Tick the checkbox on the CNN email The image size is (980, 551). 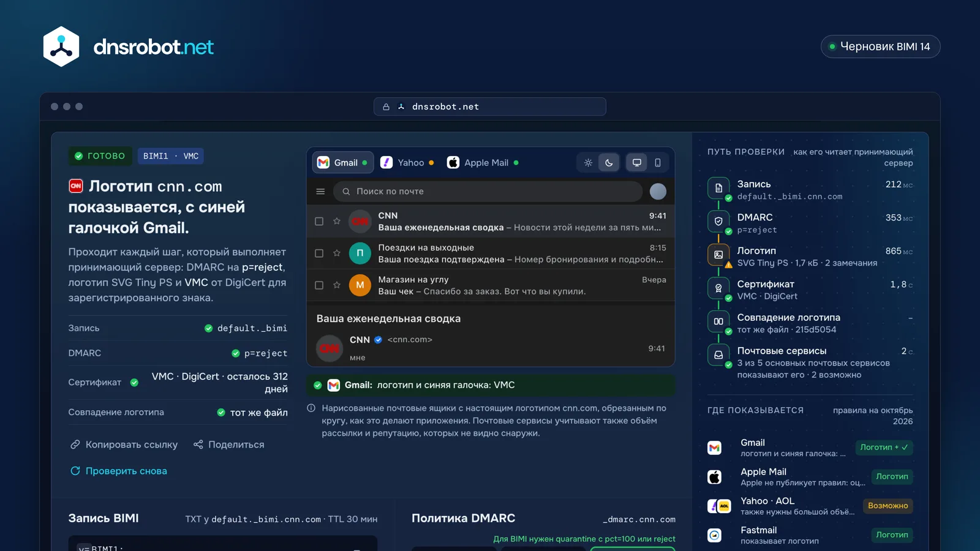pos(319,221)
